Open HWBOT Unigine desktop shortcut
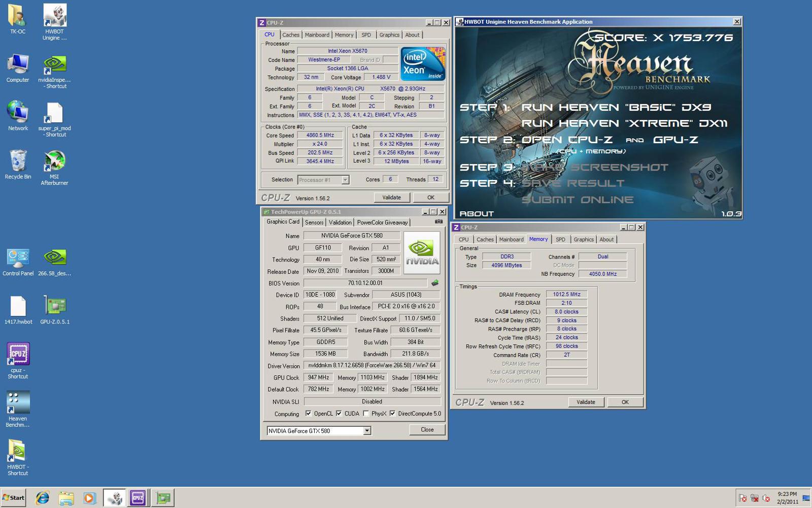The height and width of the screenshot is (508, 812). 54,22
